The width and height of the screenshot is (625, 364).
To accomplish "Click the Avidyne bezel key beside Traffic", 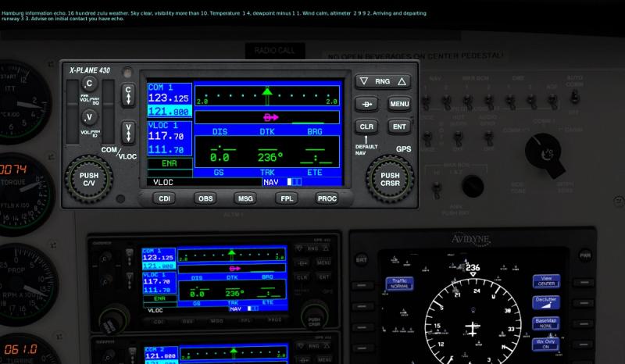I will click(x=362, y=285).
